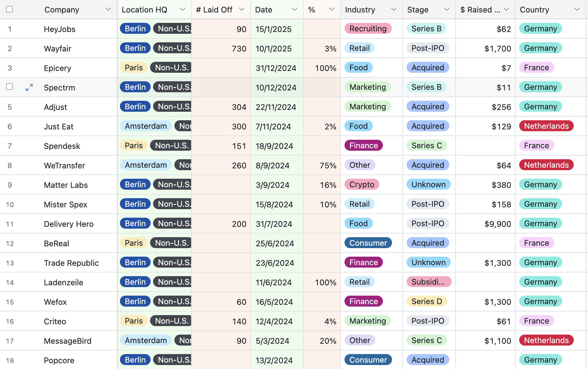This screenshot has height=369, width=588.
Task: Click the Amsterdam tag in WeTransfer row
Action: (x=146, y=165)
